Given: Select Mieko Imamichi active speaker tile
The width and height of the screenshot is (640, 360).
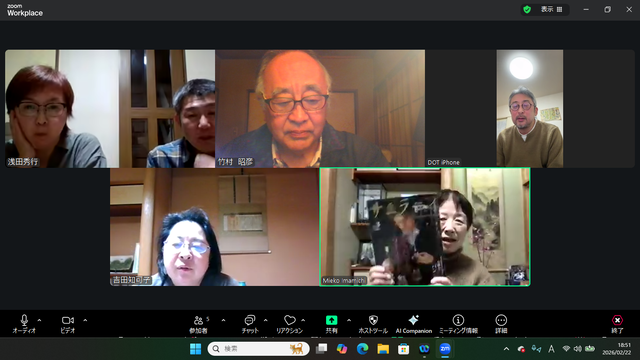Looking at the screenshot, I should [425, 227].
